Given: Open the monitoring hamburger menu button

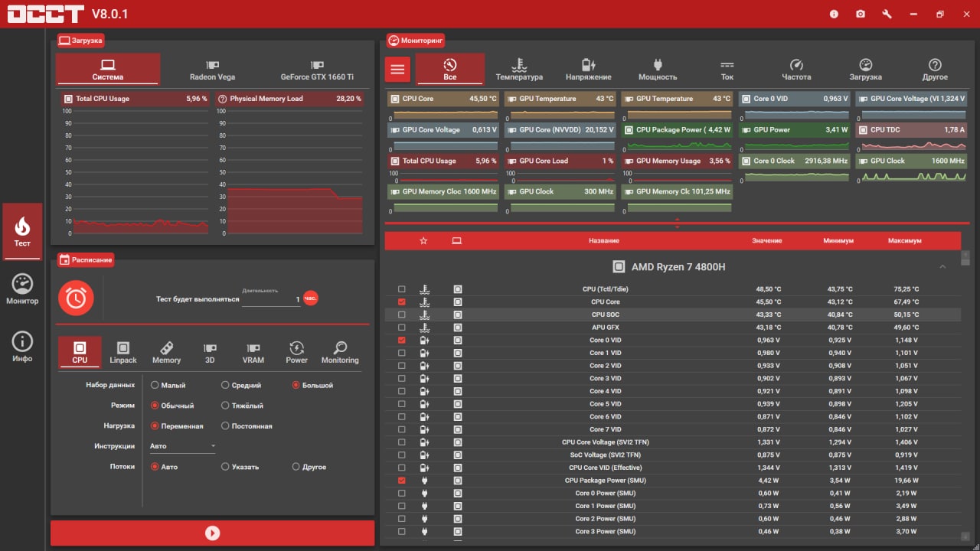Looking at the screenshot, I should click(397, 69).
